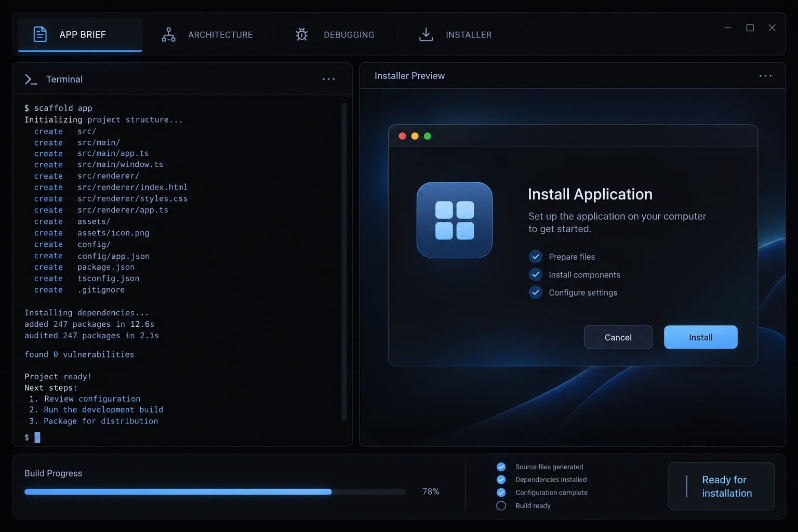Toggle the Prepare files checkmark

pos(536,257)
